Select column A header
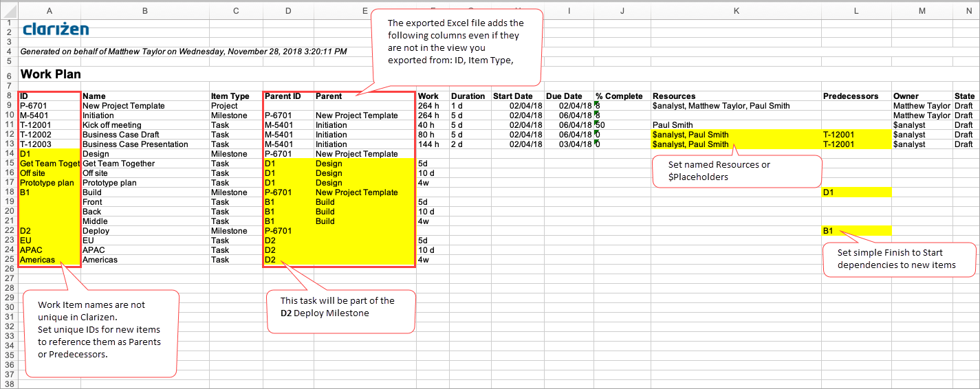The height and width of the screenshot is (389, 980). (50, 11)
